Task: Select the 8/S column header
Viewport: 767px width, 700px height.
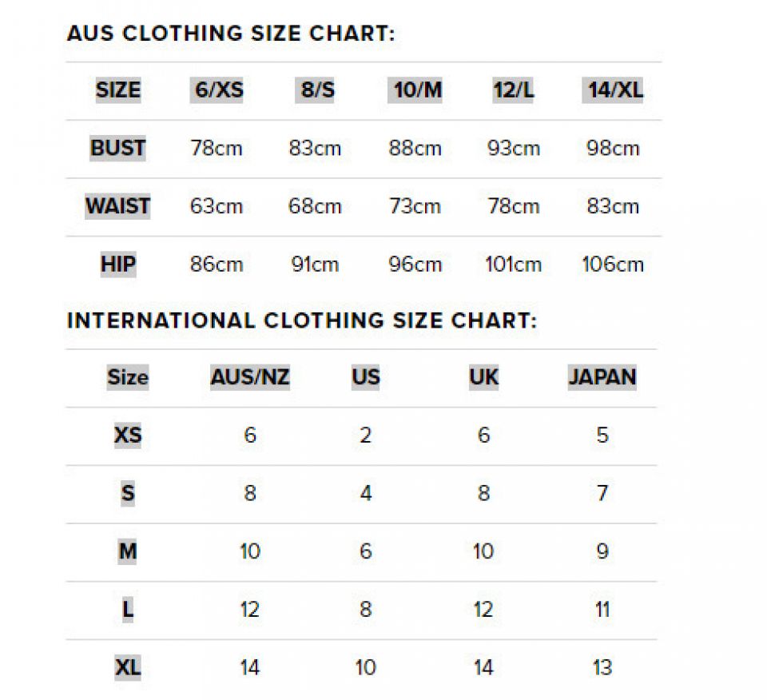Action: tap(317, 90)
